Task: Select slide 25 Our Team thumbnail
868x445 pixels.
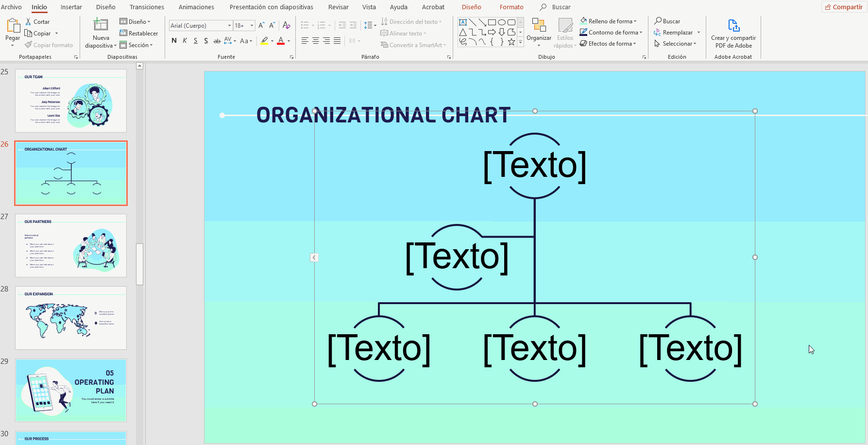Action: [x=71, y=101]
